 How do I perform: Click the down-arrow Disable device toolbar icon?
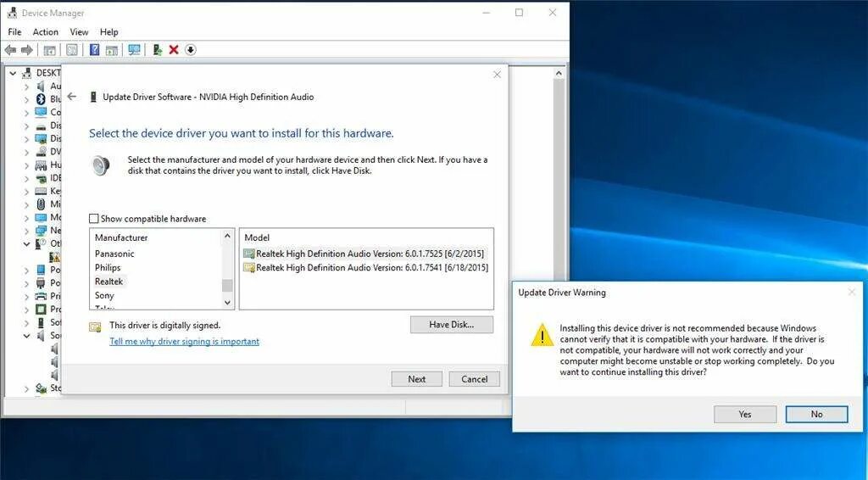click(x=191, y=50)
